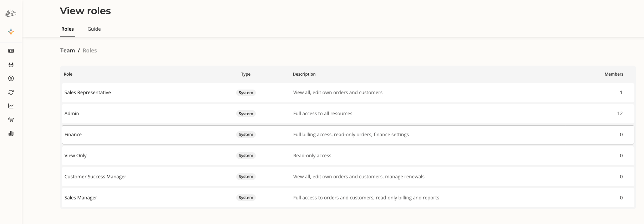Open the Sales Representative role row

point(348,92)
